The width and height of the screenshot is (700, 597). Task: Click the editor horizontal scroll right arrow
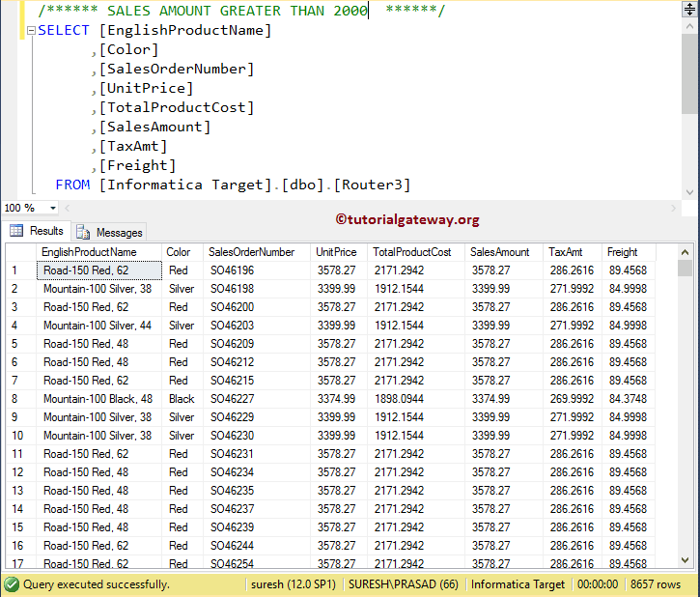[675, 208]
